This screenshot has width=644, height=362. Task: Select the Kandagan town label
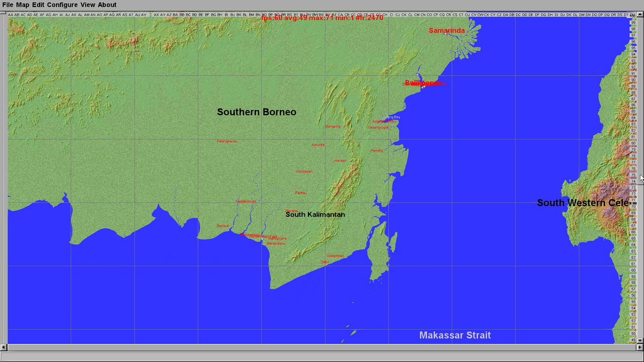pos(304,171)
